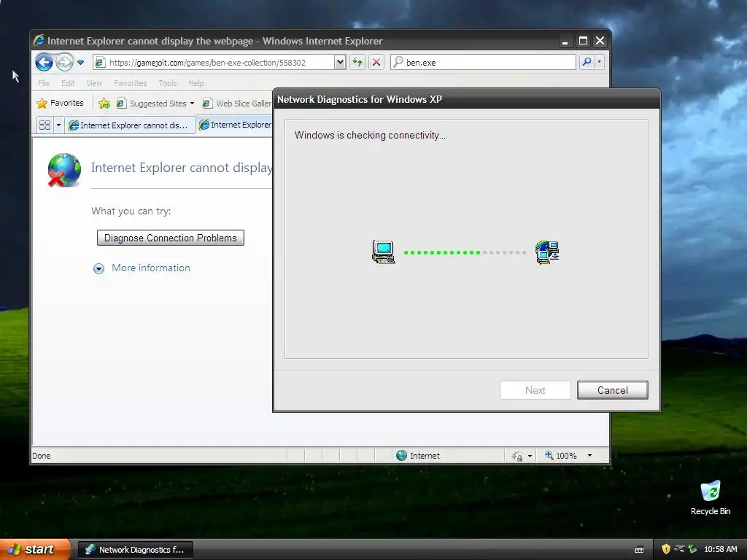Open the Start menu
Image resolution: width=747 pixels, height=560 pixels.
[34, 549]
